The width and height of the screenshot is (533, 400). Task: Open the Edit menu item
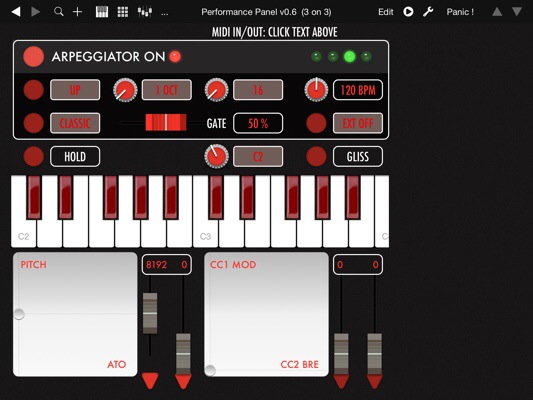click(386, 12)
